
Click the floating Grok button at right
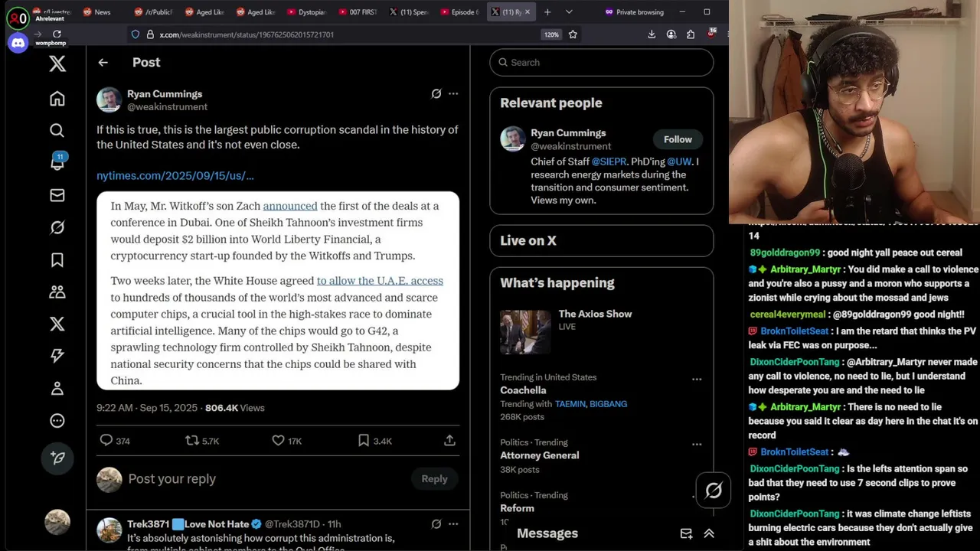[x=714, y=491]
